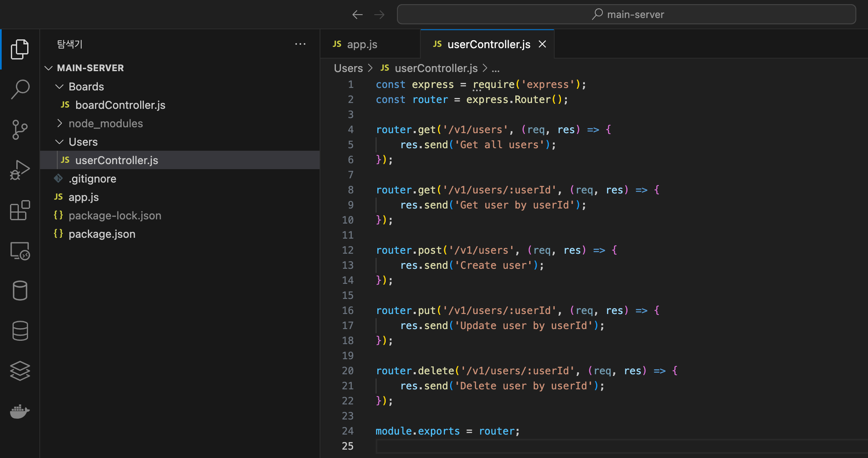Collapse the Boards folder

pos(86,87)
